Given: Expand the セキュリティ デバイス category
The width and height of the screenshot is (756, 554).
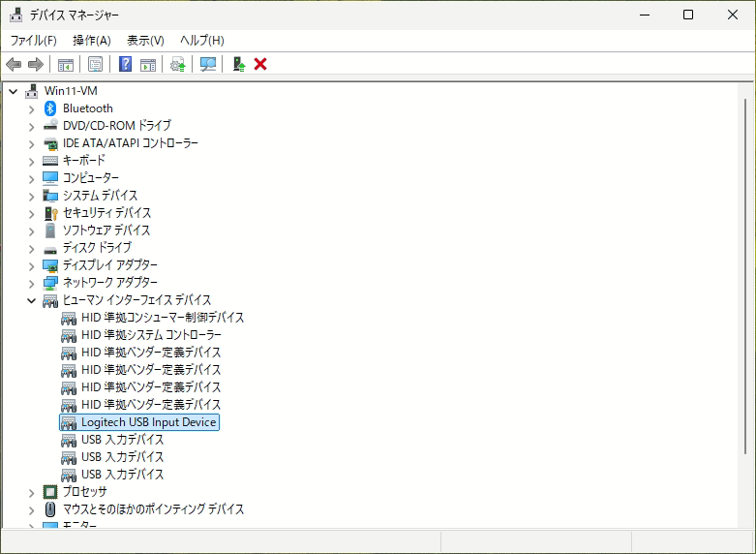Looking at the screenshot, I should (x=32, y=214).
